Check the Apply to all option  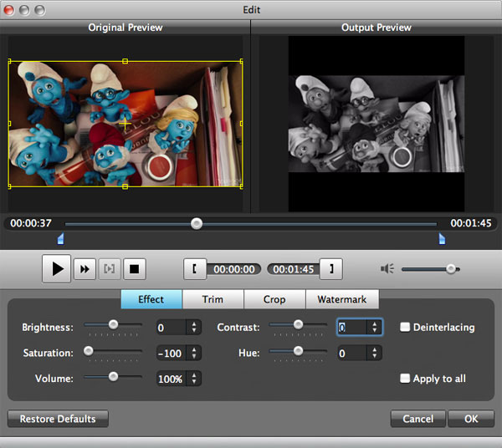pos(405,379)
